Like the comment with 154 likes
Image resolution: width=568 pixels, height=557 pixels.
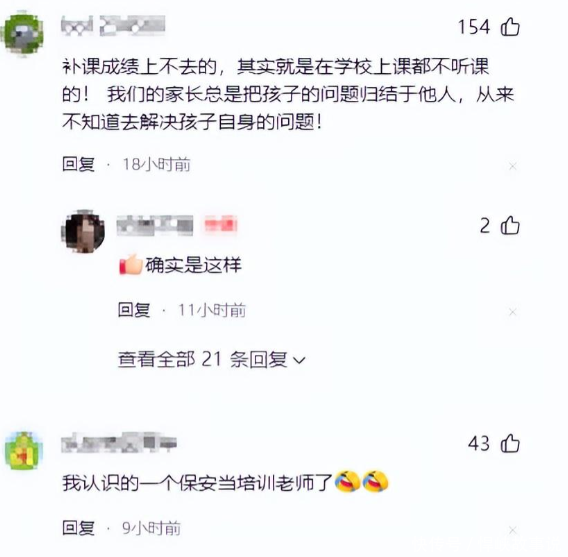click(x=510, y=27)
